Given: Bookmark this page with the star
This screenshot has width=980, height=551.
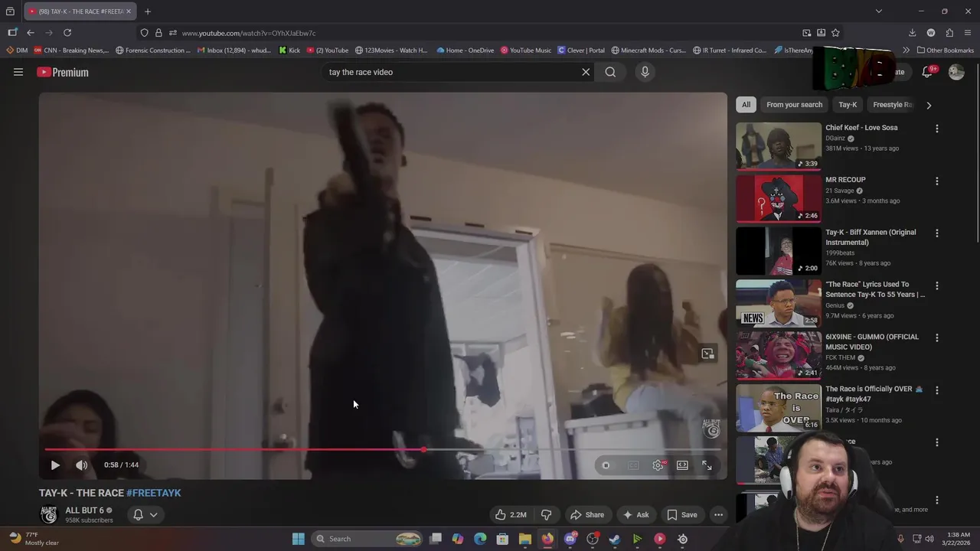Looking at the screenshot, I should click(835, 33).
